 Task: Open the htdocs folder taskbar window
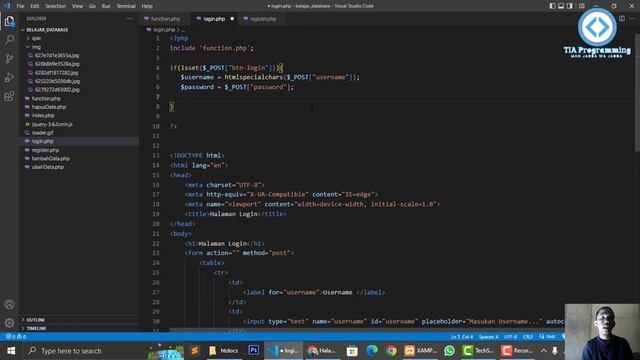click(224, 351)
